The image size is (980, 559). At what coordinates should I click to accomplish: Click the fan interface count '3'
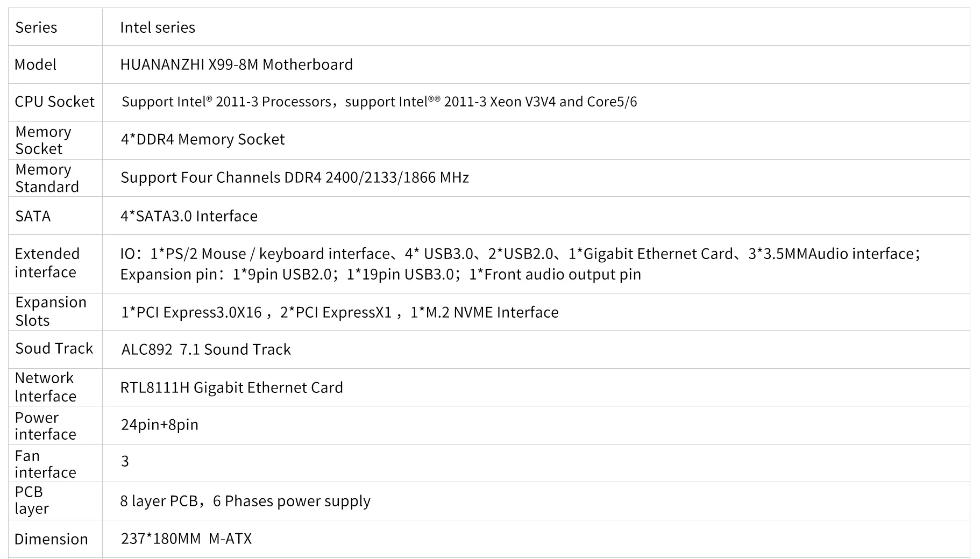click(x=125, y=461)
